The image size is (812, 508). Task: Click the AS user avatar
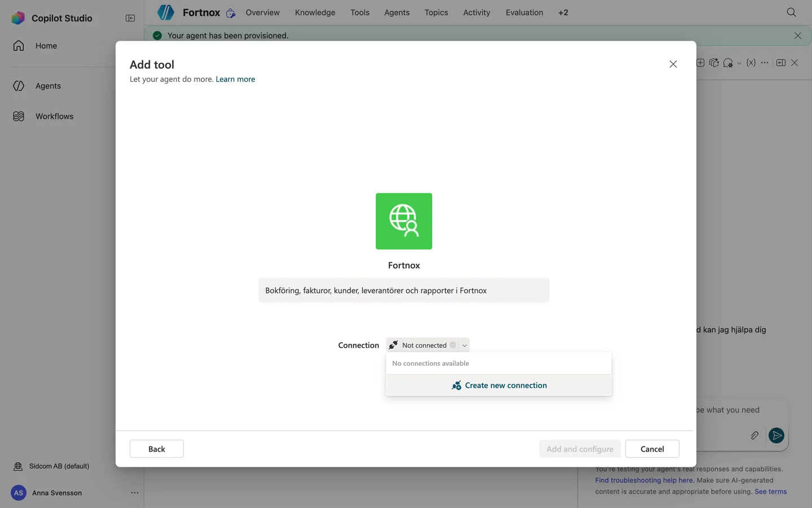[x=19, y=493]
